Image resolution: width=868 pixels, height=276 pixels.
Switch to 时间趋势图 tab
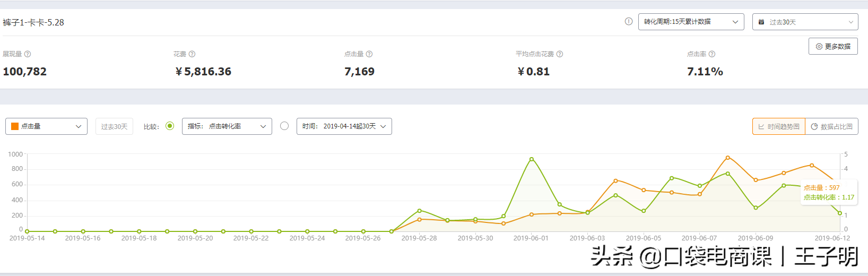click(778, 126)
